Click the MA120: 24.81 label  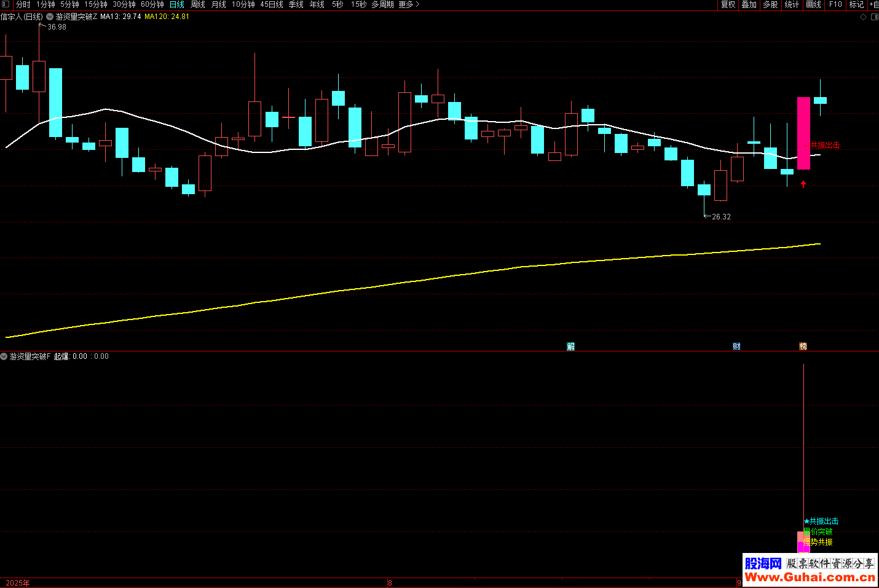(x=167, y=17)
